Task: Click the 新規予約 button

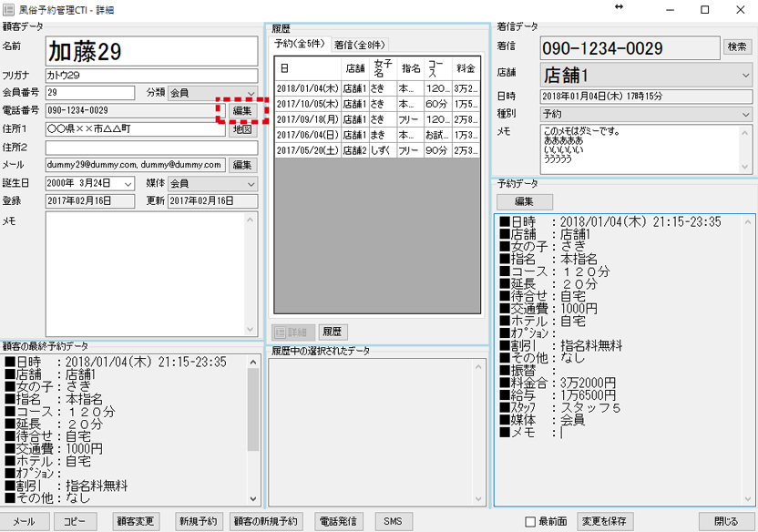Action: (x=198, y=522)
